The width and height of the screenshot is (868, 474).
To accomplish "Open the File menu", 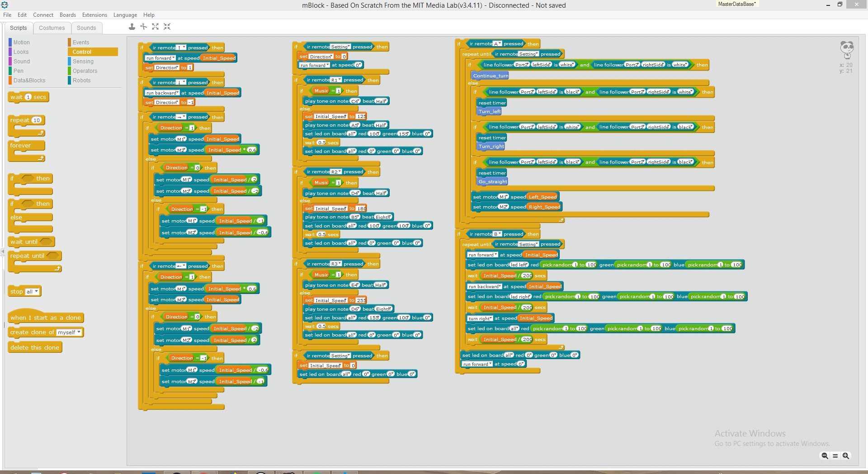I will pos(7,15).
